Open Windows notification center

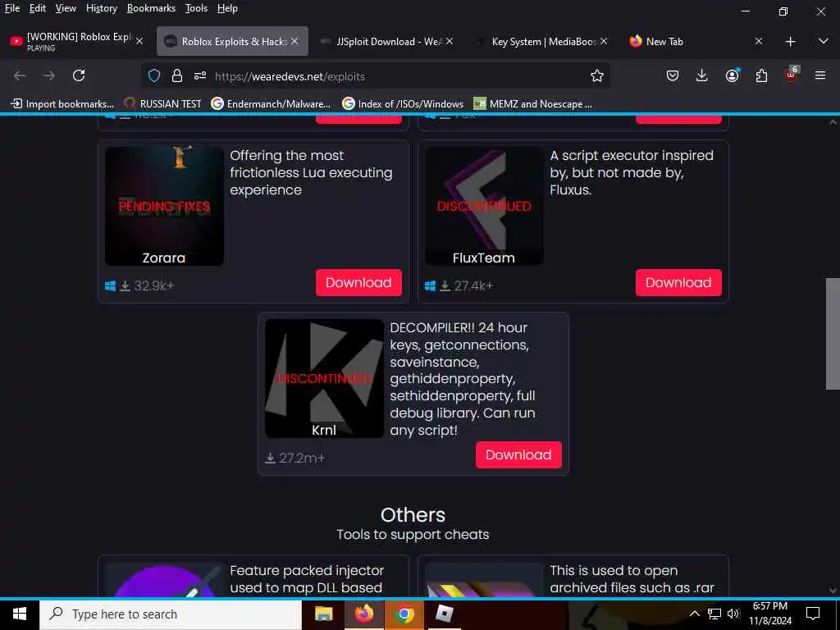[x=813, y=614]
